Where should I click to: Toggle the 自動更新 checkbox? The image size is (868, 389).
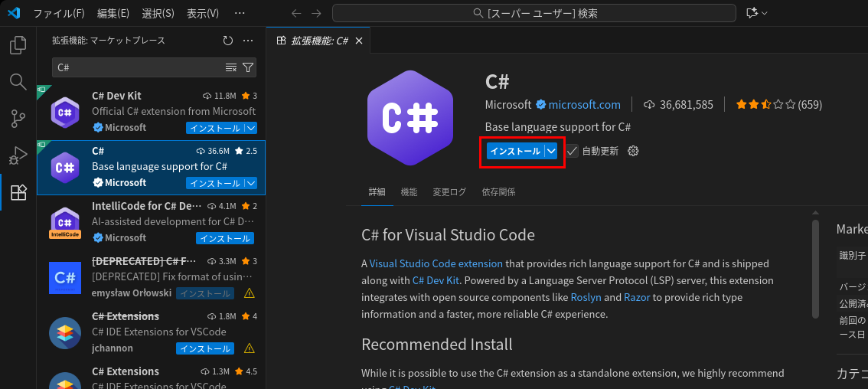(573, 151)
